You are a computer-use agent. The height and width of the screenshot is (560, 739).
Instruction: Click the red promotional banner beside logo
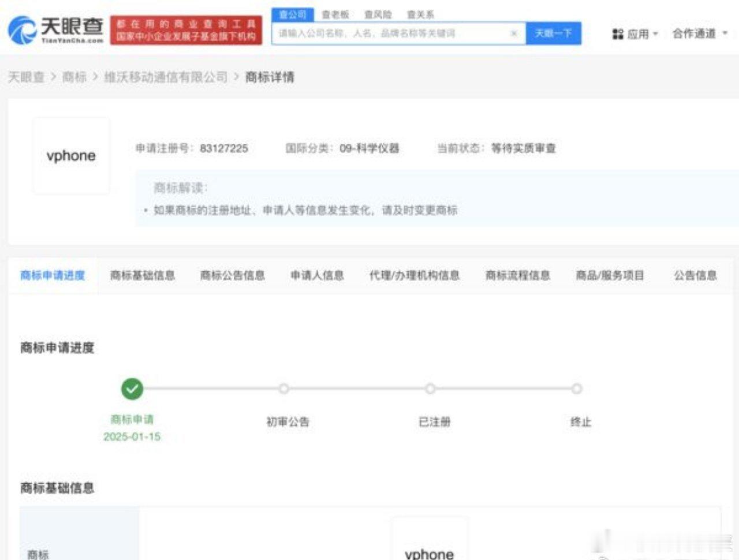point(186,30)
